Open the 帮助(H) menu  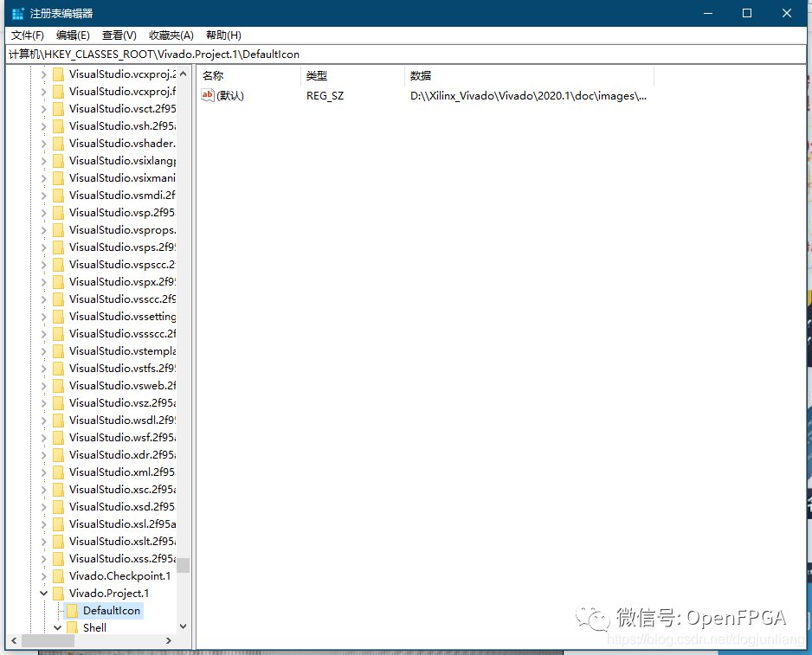223,35
